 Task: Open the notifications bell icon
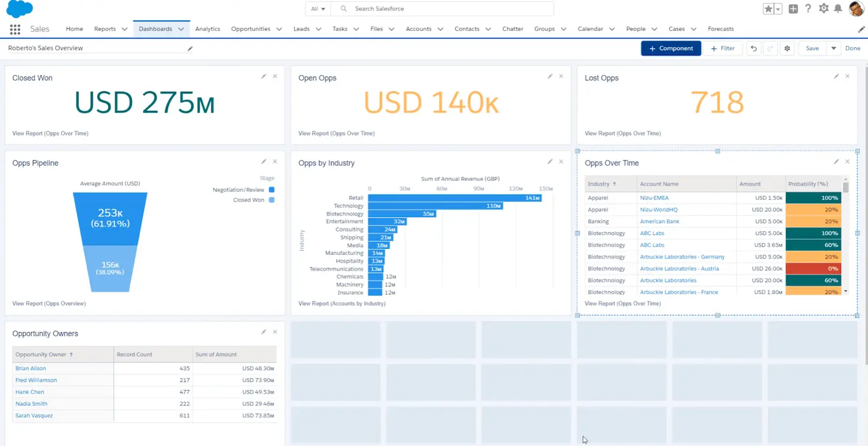[x=838, y=8]
